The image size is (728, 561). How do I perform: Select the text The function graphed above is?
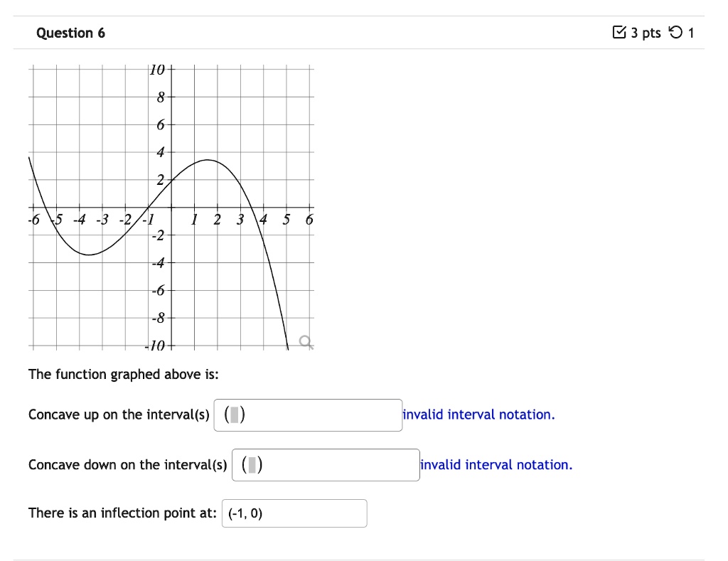(x=124, y=374)
